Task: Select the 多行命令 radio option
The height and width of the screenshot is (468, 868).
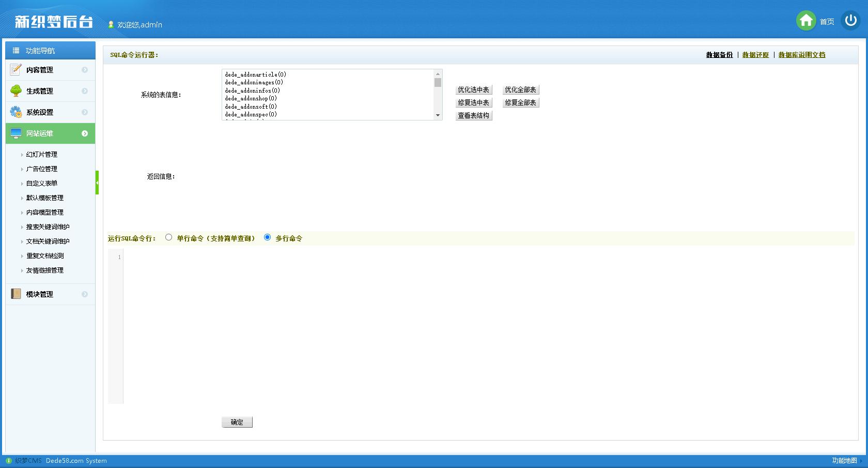Action: pyautogui.click(x=267, y=237)
